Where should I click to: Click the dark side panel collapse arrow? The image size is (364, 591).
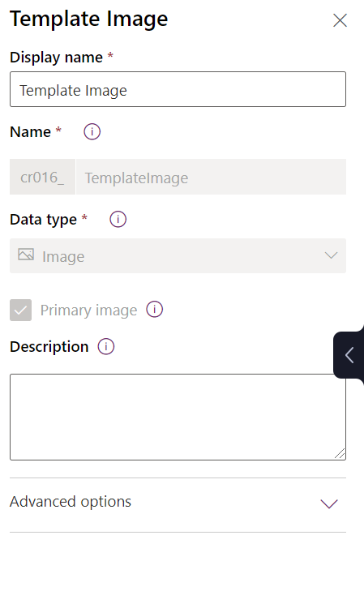tap(349, 355)
